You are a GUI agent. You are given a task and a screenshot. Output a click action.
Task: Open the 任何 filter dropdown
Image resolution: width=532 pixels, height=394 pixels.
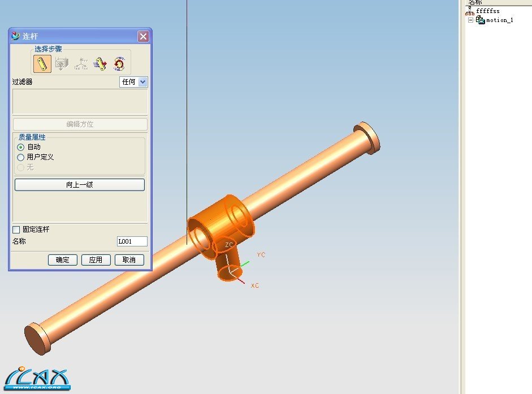[x=143, y=82]
